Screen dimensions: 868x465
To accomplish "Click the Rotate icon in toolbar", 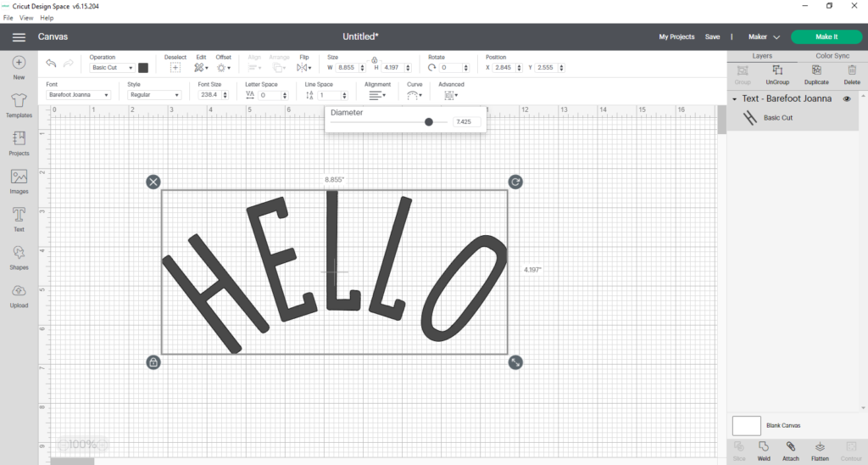I will pyautogui.click(x=431, y=68).
